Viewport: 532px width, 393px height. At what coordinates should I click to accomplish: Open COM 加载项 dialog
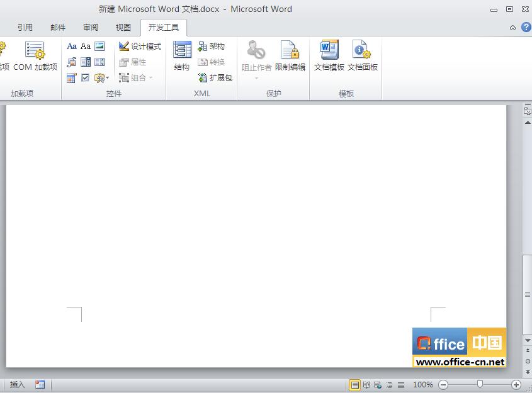[x=35, y=56]
